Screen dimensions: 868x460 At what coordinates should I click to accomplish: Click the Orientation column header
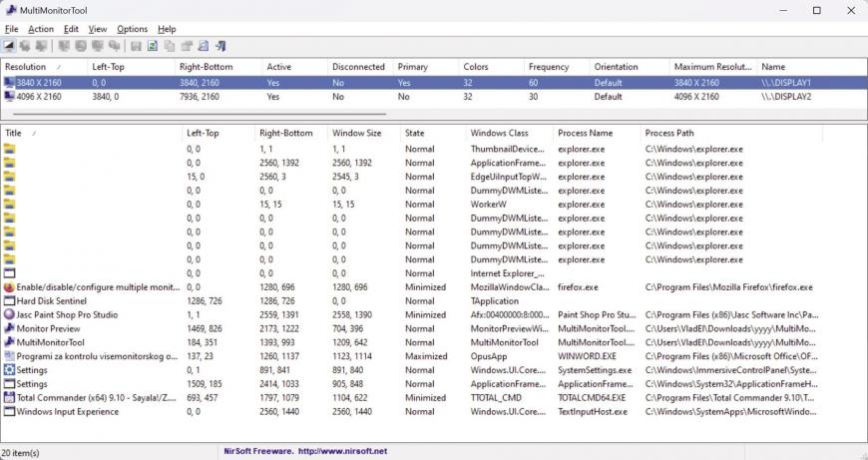(x=630, y=67)
